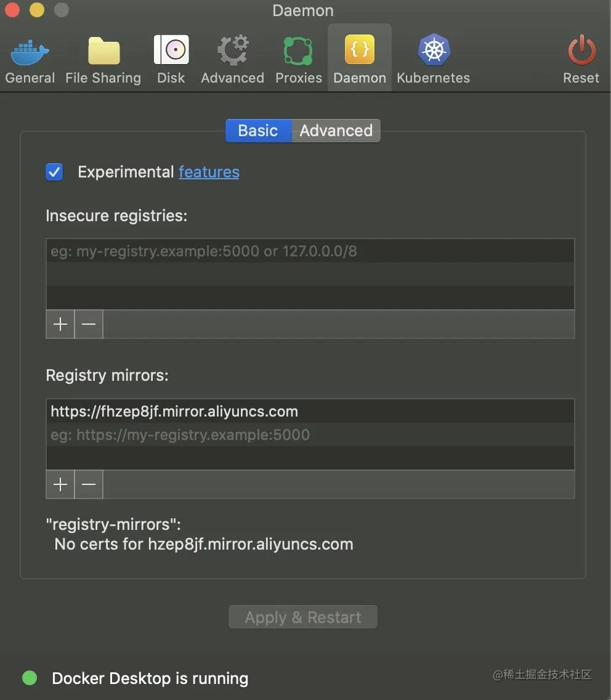Open the Advanced gear settings icon
Viewport: 611px width, 700px height.
pos(233,50)
